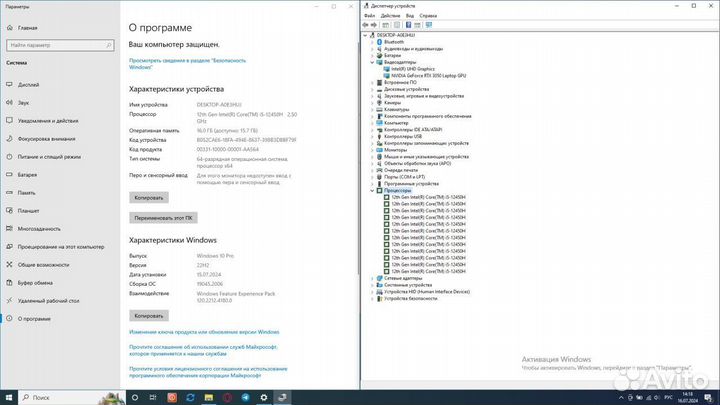Click Переименовать этот ПК button

click(x=163, y=218)
